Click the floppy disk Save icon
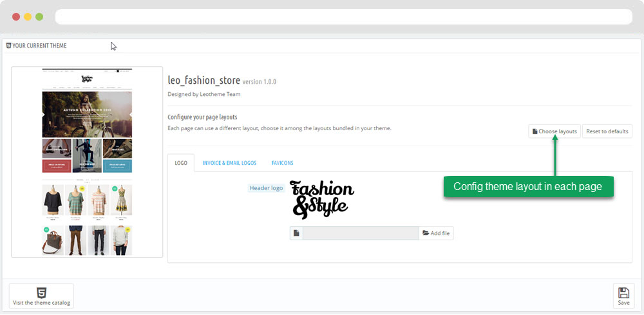This screenshot has width=644, height=315. (623, 292)
